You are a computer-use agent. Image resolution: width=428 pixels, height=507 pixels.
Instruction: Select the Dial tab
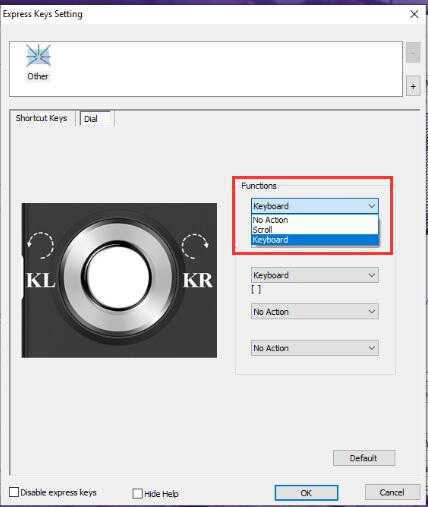97,119
